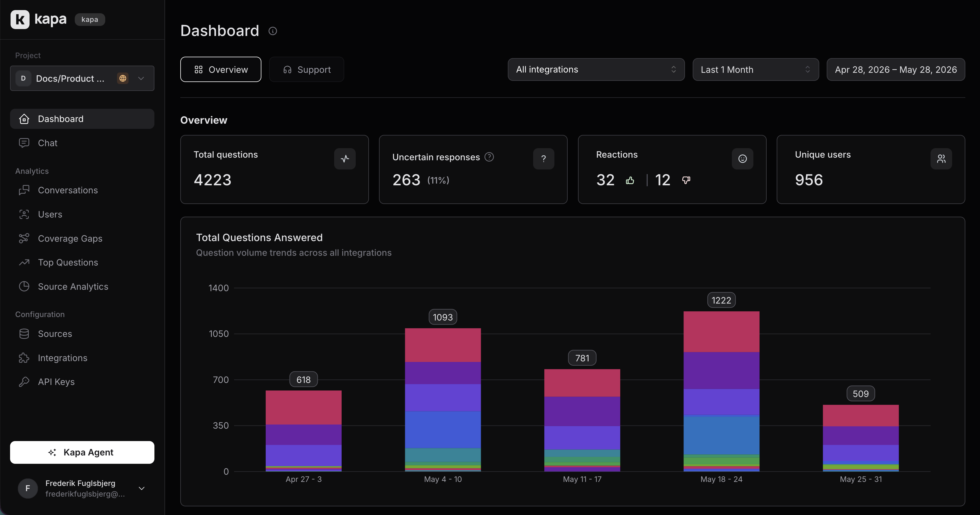The width and height of the screenshot is (980, 515).
Task: Open Top Questions link
Action: [x=82, y=262]
